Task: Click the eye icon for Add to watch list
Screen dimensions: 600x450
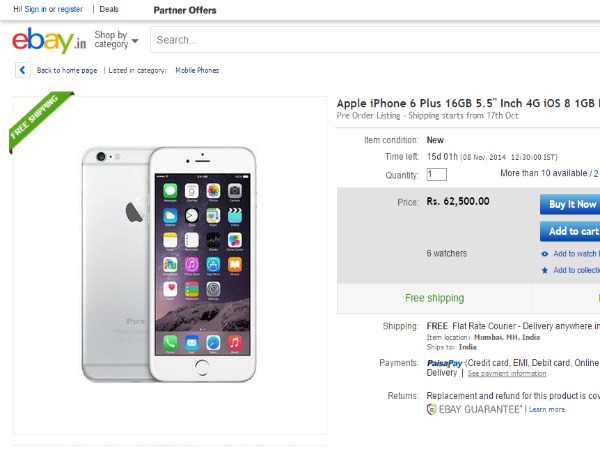Action: click(x=545, y=254)
